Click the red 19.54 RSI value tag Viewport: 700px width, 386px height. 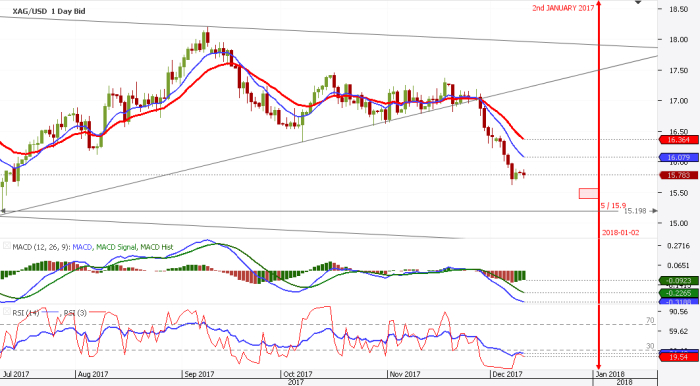point(679,357)
